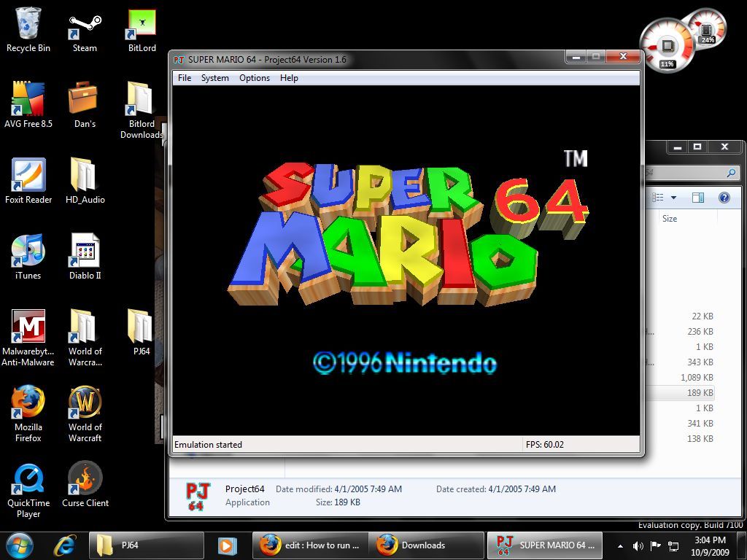The width and height of the screenshot is (747, 560).
Task: Click the Explorer search box magnifier
Action: pyautogui.click(x=731, y=172)
